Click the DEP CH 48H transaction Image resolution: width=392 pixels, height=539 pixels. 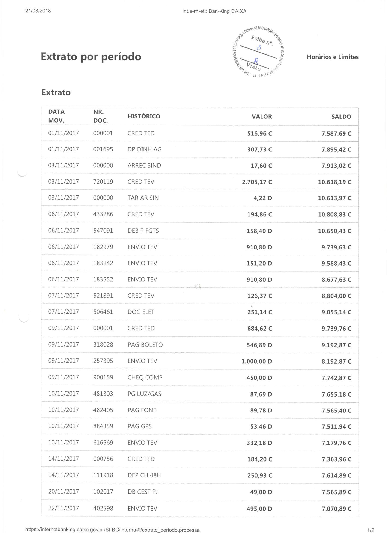(144, 475)
